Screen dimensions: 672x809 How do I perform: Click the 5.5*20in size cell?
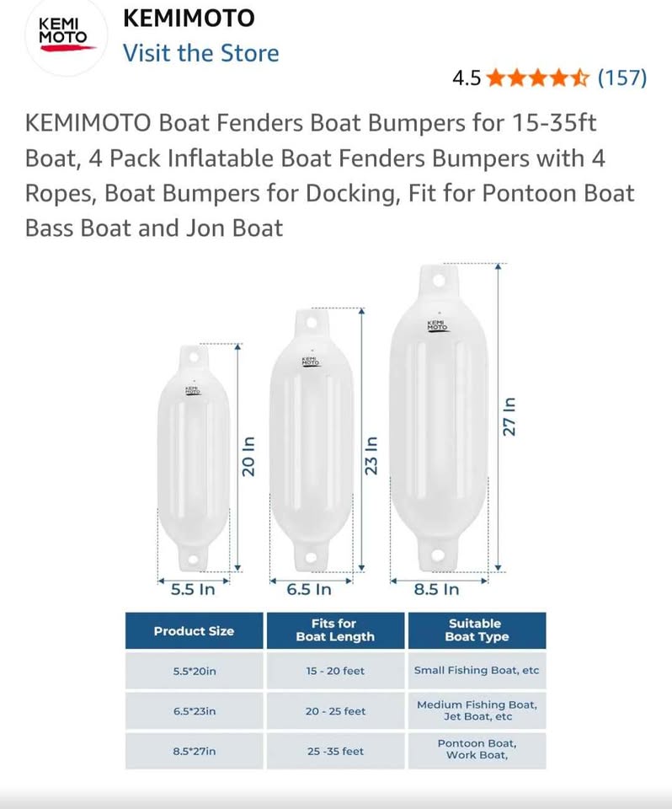pos(194,672)
